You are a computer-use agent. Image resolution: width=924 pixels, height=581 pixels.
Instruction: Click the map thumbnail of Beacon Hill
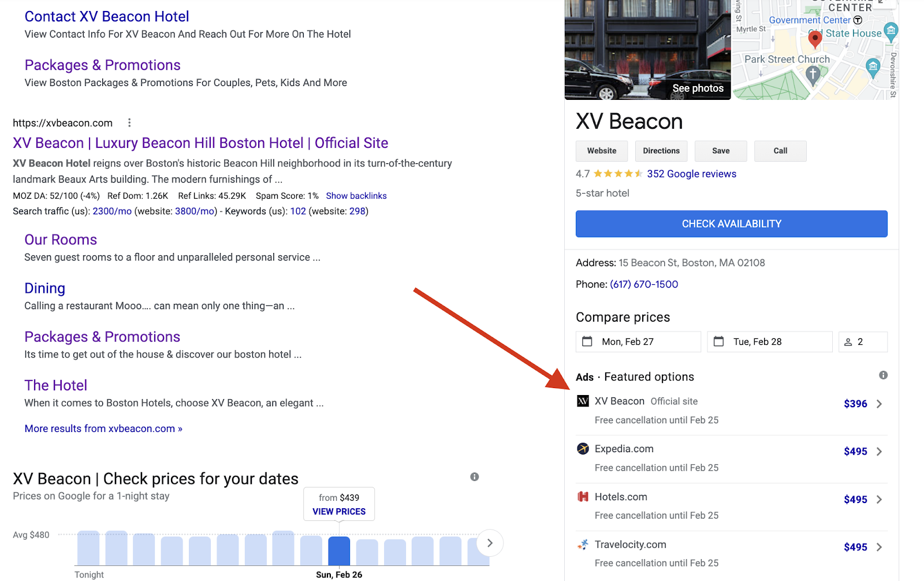pyautogui.click(x=815, y=50)
